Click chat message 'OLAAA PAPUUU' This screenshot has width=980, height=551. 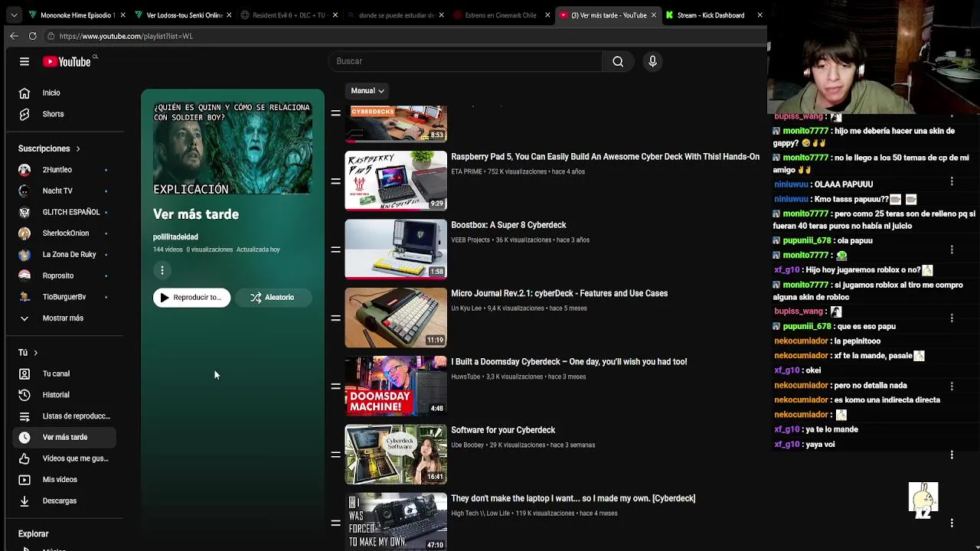(x=843, y=184)
